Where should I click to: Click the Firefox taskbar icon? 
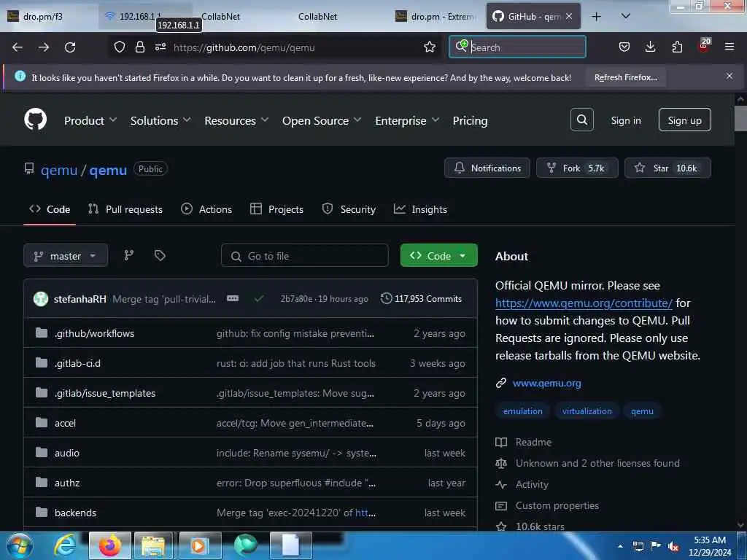point(110,545)
